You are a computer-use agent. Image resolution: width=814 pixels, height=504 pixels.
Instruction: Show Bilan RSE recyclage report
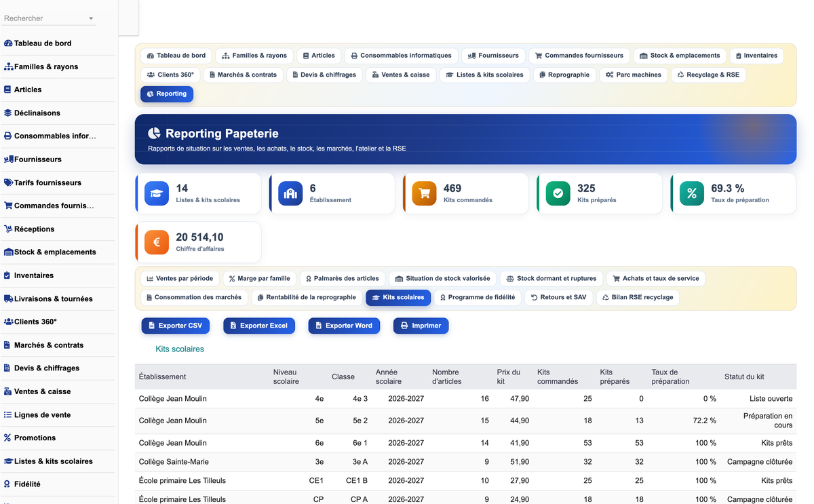(x=638, y=297)
